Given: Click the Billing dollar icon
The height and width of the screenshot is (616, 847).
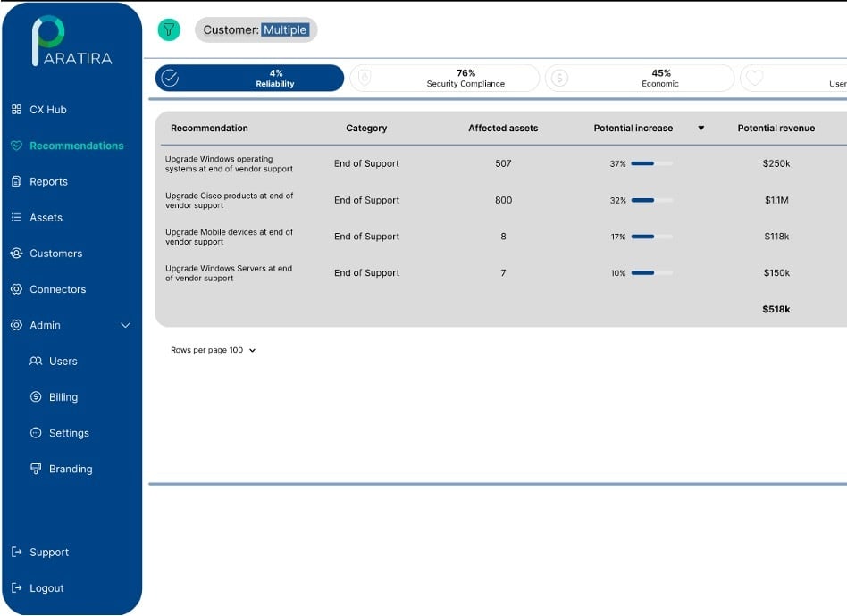Looking at the screenshot, I should [36, 397].
